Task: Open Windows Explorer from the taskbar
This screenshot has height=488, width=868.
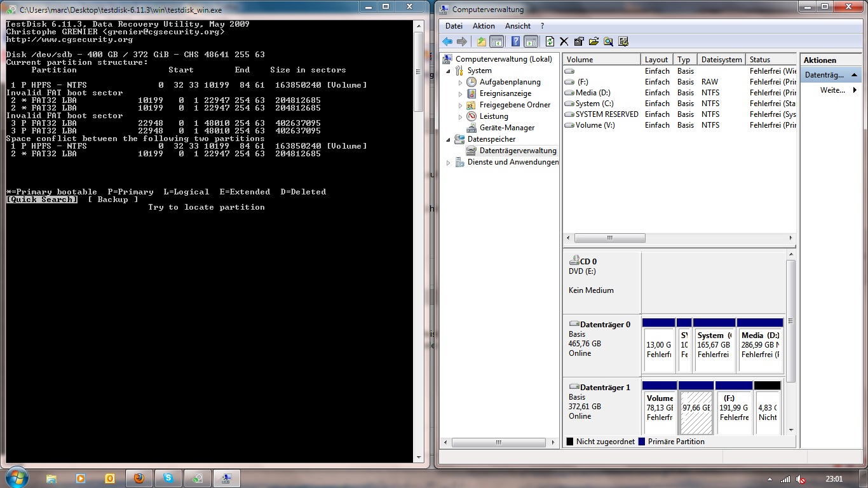Action: (x=51, y=478)
